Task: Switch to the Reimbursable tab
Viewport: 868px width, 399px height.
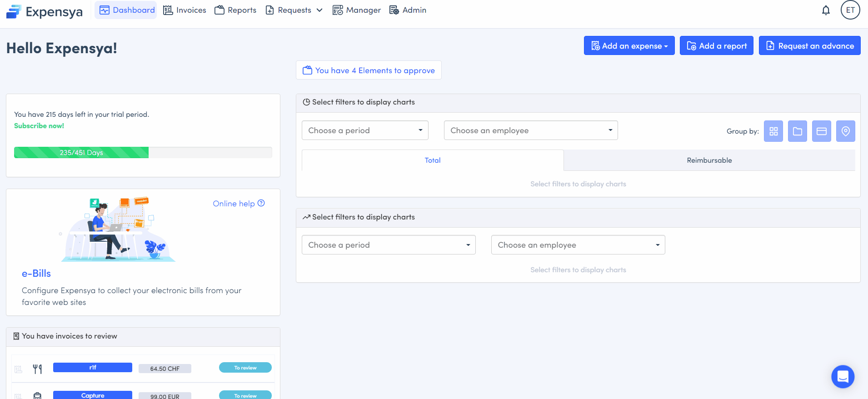Action: (x=709, y=160)
